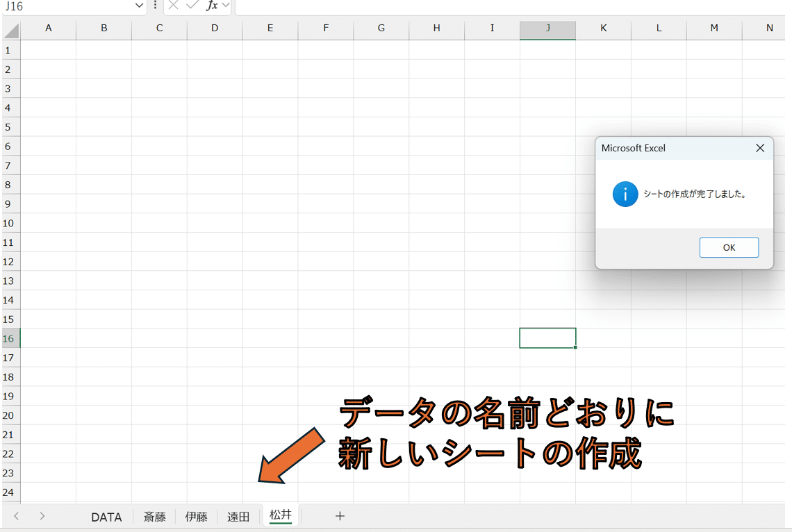Close the Microsoft Excel message dialog
The width and height of the screenshot is (792, 532).
coord(760,148)
